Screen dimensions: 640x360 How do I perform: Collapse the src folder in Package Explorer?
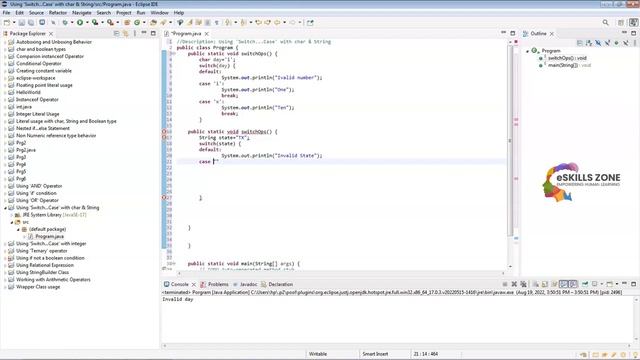click(12, 222)
